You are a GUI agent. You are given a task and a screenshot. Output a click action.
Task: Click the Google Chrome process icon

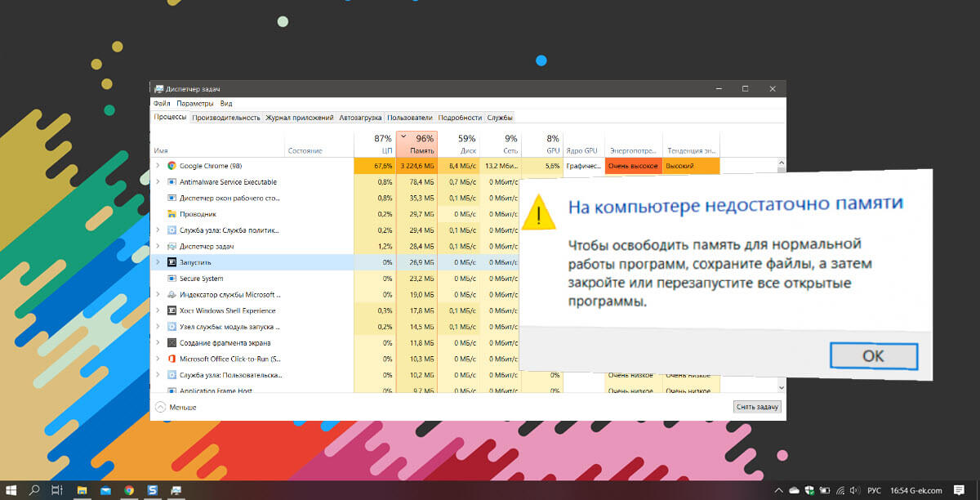(x=172, y=166)
